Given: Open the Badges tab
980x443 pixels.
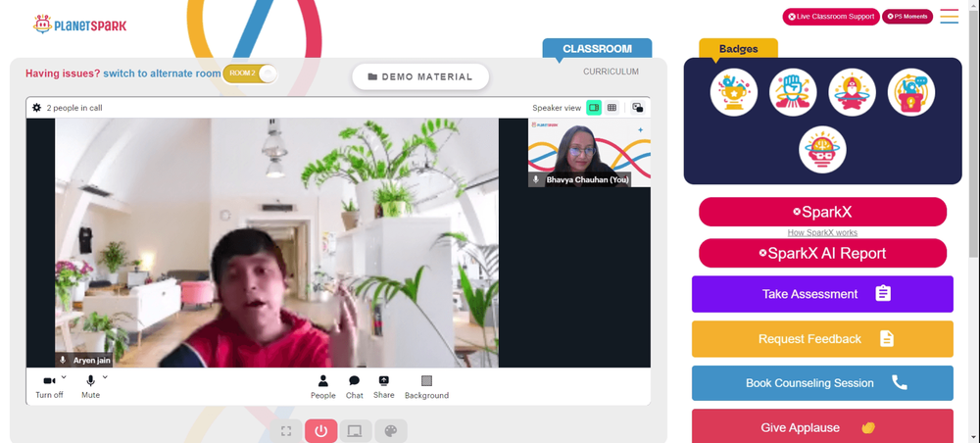Looking at the screenshot, I should coord(738,49).
